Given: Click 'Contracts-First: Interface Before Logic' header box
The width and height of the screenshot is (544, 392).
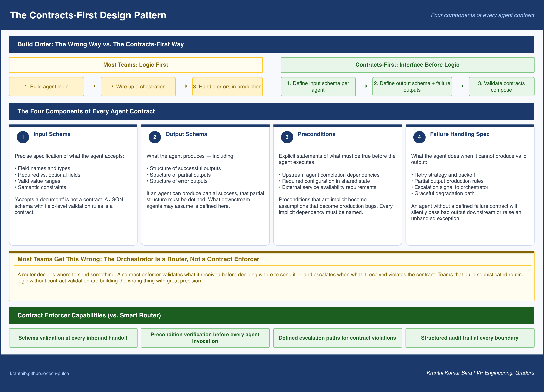Looking at the screenshot, I should (x=408, y=65).
